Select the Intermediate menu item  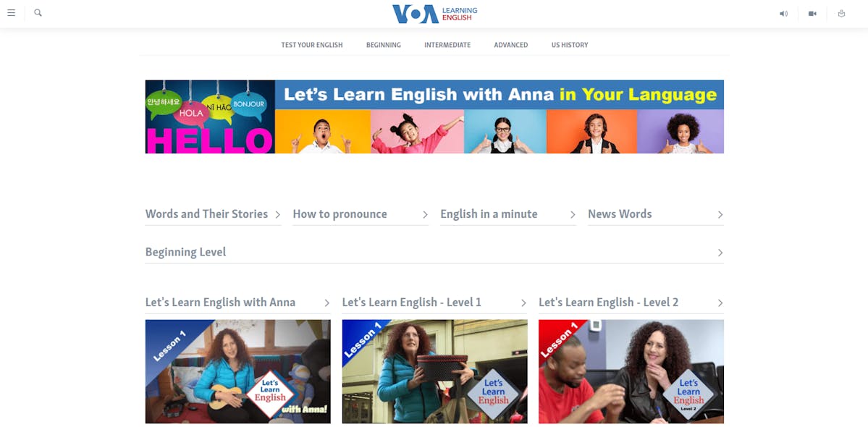point(447,46)
